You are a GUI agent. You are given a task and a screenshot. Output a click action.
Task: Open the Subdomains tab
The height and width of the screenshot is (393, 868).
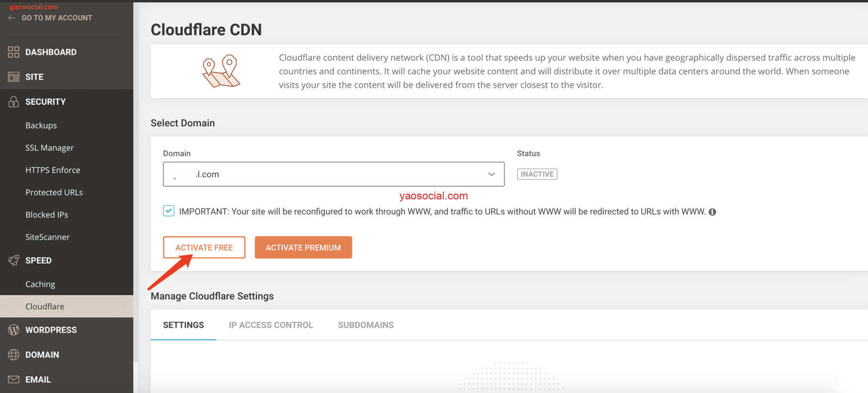tap(366, 325)
